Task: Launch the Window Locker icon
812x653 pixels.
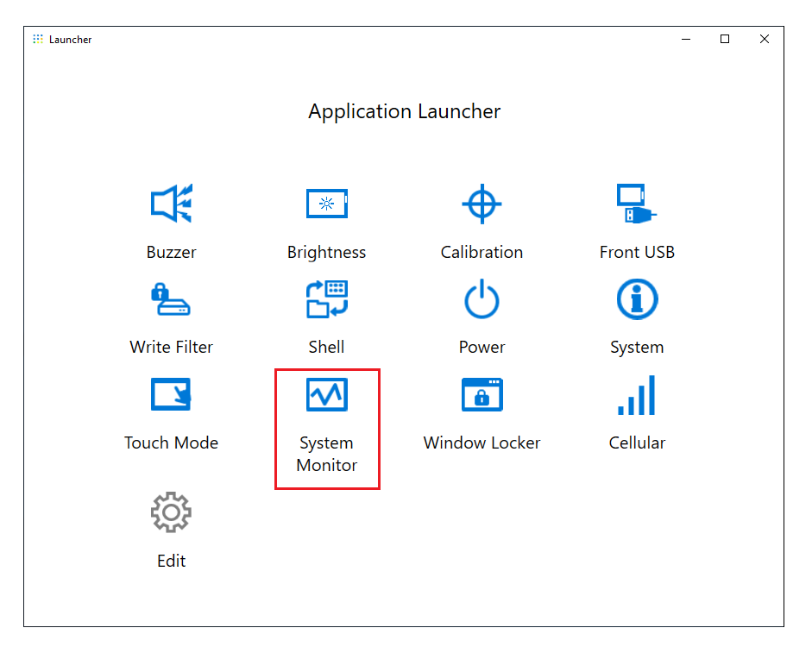Action: click(482, 395)
